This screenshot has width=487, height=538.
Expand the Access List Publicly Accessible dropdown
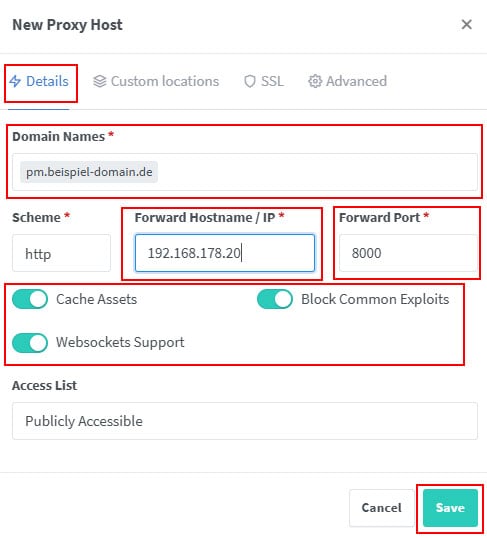(245, 421)
